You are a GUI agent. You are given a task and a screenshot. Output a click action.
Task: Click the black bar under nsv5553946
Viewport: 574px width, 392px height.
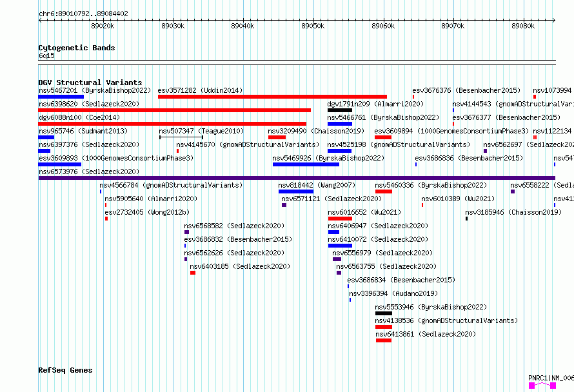coord(384,313)
